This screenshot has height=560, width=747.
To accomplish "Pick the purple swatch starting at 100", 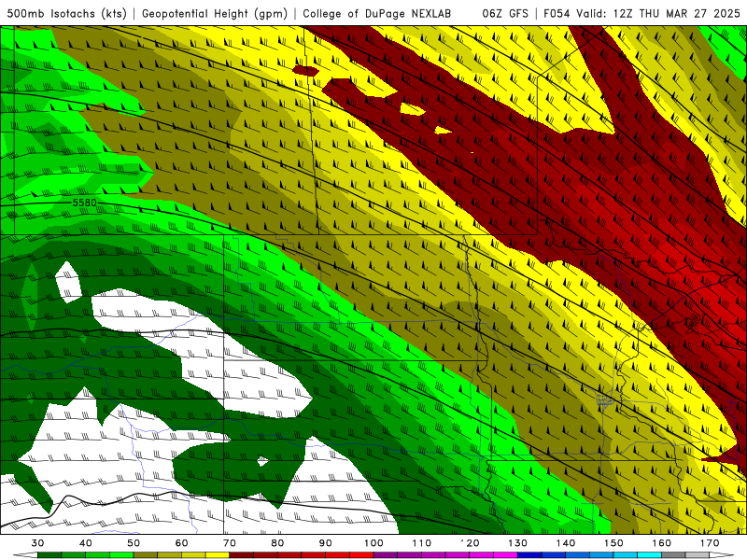I will [386, 555].
